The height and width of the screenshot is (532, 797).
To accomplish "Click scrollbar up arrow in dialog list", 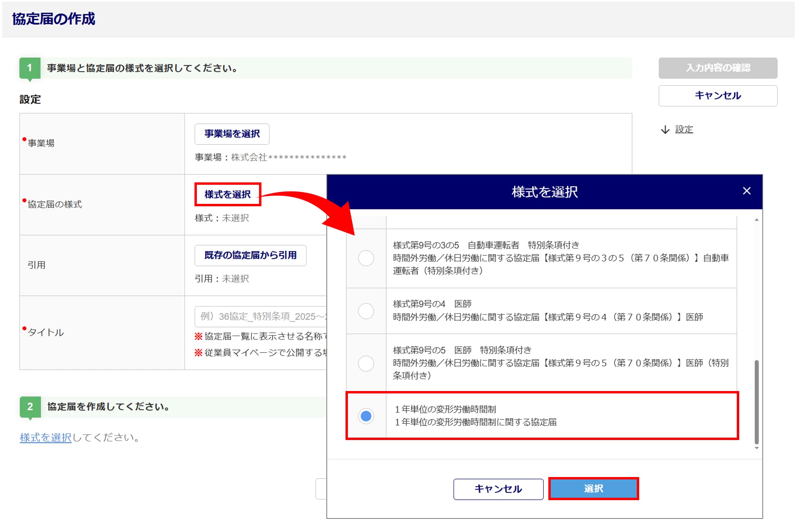I will pyautogui.click(x=756, y=220).
